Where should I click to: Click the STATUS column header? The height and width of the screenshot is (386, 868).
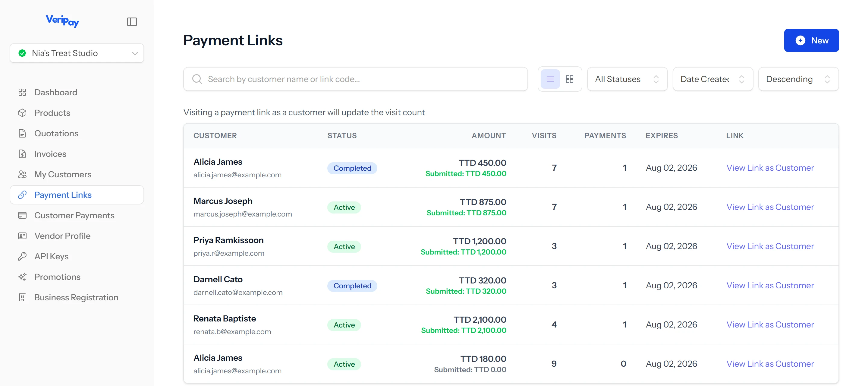tap(342, 135)
